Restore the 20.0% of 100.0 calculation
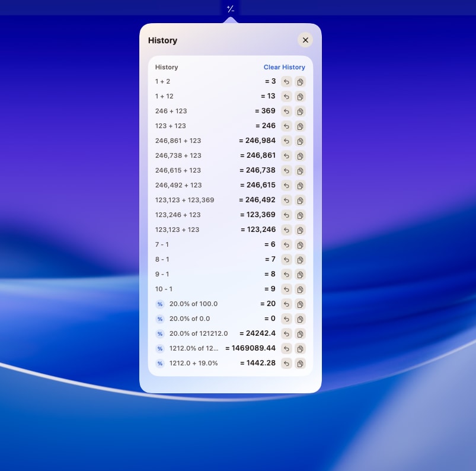476x471 pixels. click(286, 304)
